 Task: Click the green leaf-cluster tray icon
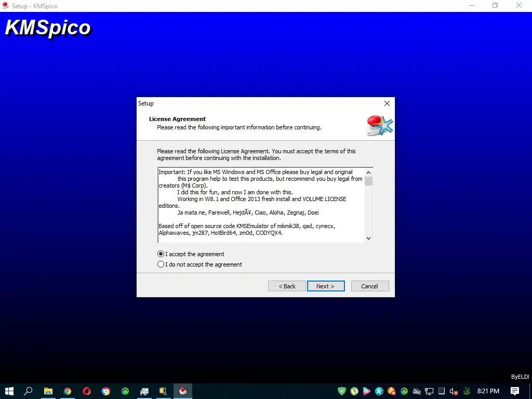point(467,391)
